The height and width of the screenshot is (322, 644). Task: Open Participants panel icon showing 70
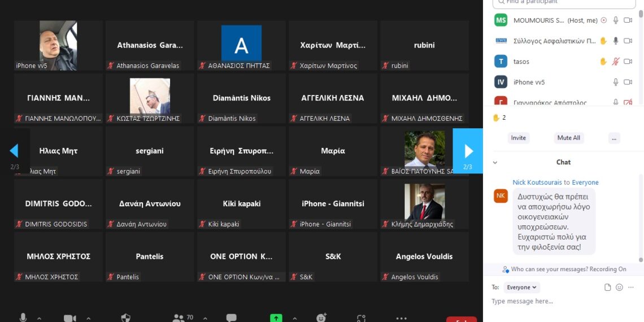(x=179, y=319)
